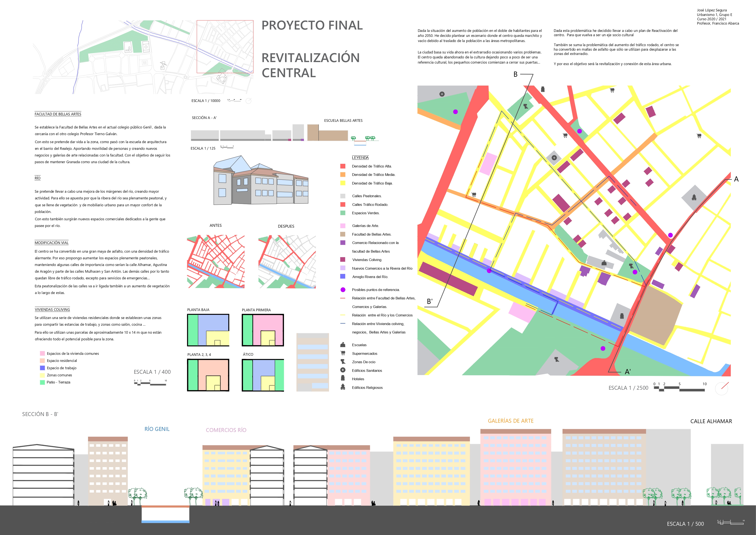Click the PLANTA BAJA floor plan drawing
This screenshot has width=756, height=535.
pyautogui.click(x=208, y=330)
